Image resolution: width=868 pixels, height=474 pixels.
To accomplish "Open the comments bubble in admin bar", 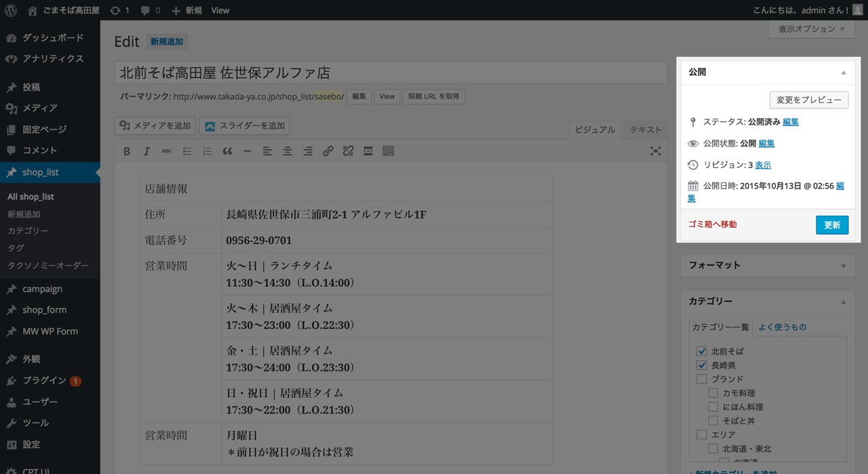I will click(x=151, y=10).
